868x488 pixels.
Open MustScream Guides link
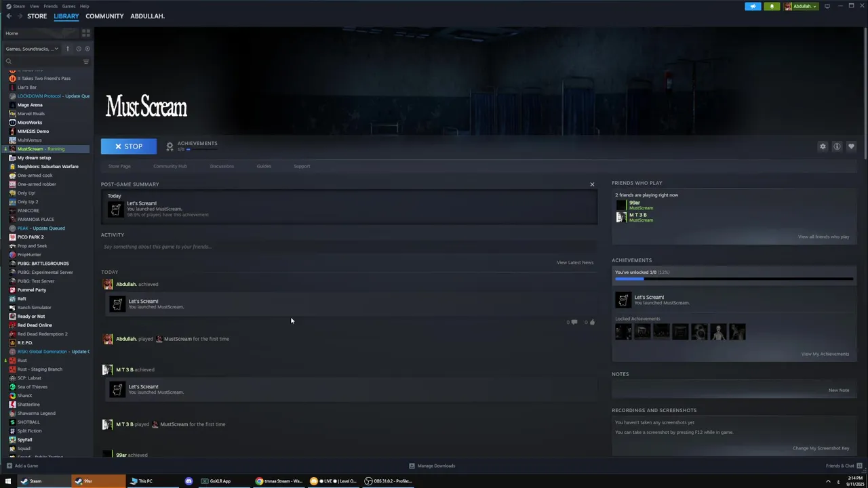(x=264, y=166)
